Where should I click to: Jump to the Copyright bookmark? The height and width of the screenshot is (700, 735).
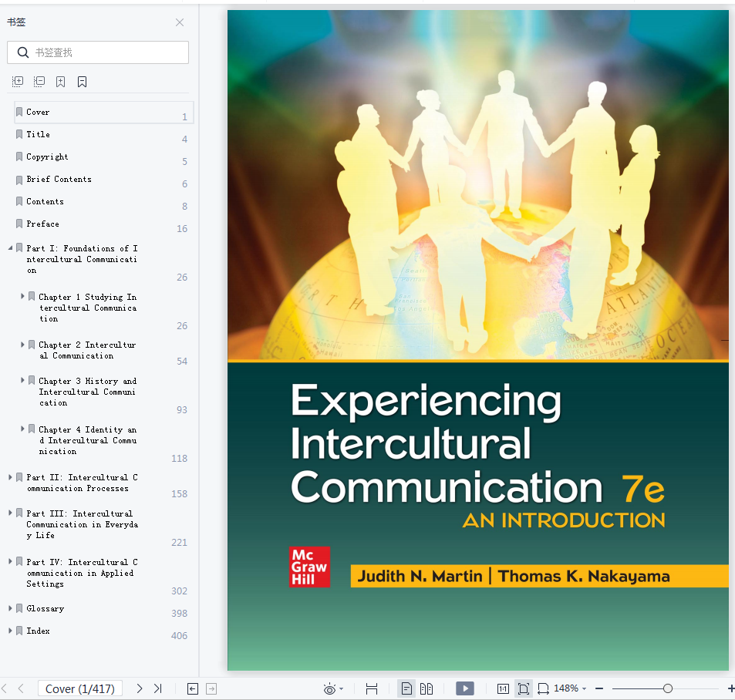pyautogui.click(x=47, y=157)
